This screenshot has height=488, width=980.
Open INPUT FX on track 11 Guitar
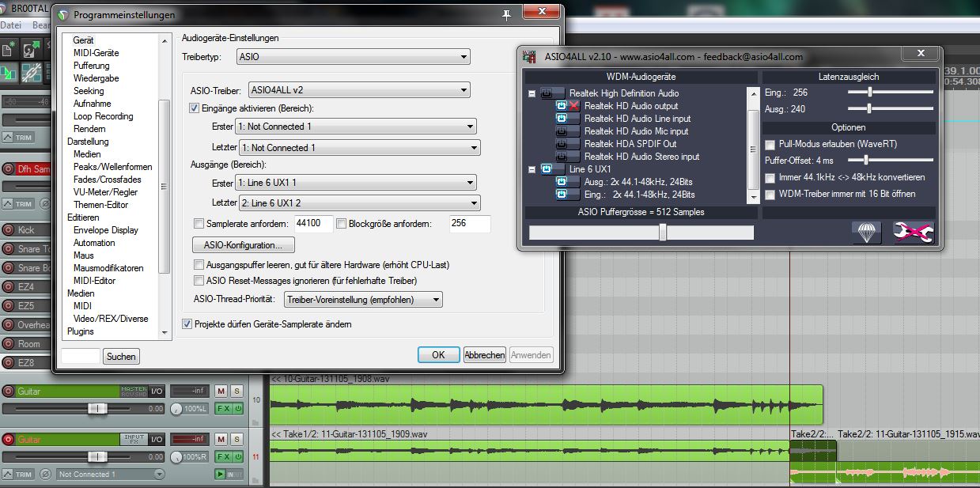tap(134, 439)
